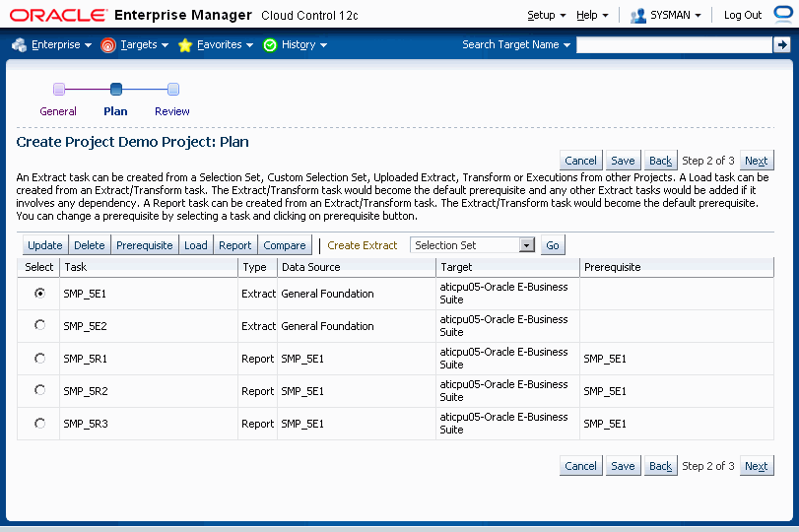Click the Enterprise menu icon
Screen dimensions: 799x532
pyautogui.click(x=20, y=45)
